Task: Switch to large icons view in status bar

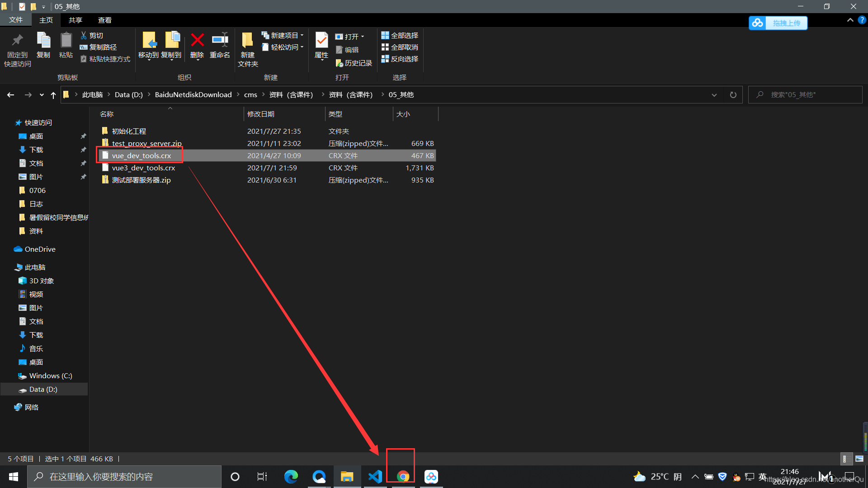Action: [859, 459]
